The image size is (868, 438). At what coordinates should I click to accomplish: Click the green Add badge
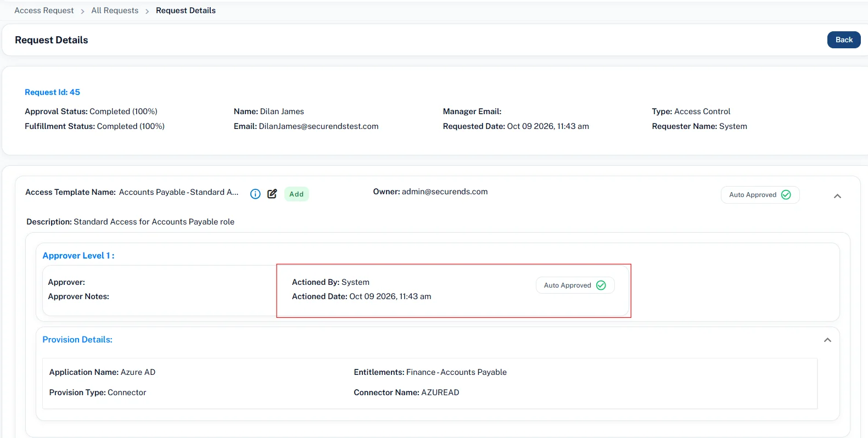click(x=296, y=194)
